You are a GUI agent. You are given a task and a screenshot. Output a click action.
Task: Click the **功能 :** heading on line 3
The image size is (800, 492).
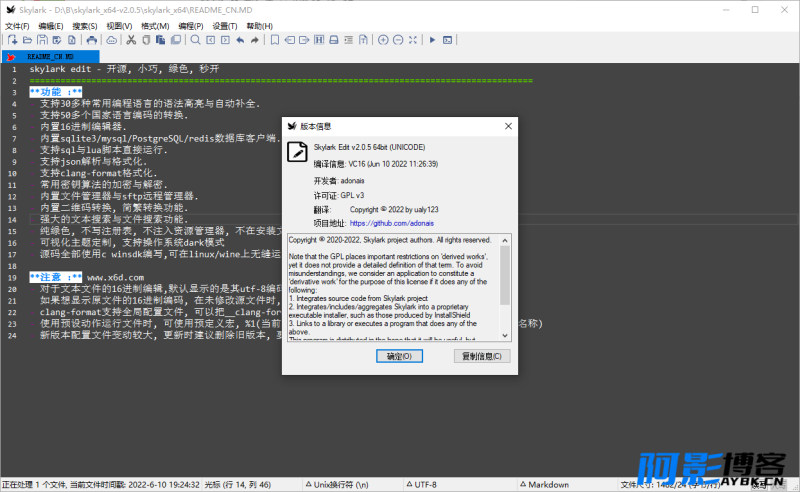click(x=56, y=92)
